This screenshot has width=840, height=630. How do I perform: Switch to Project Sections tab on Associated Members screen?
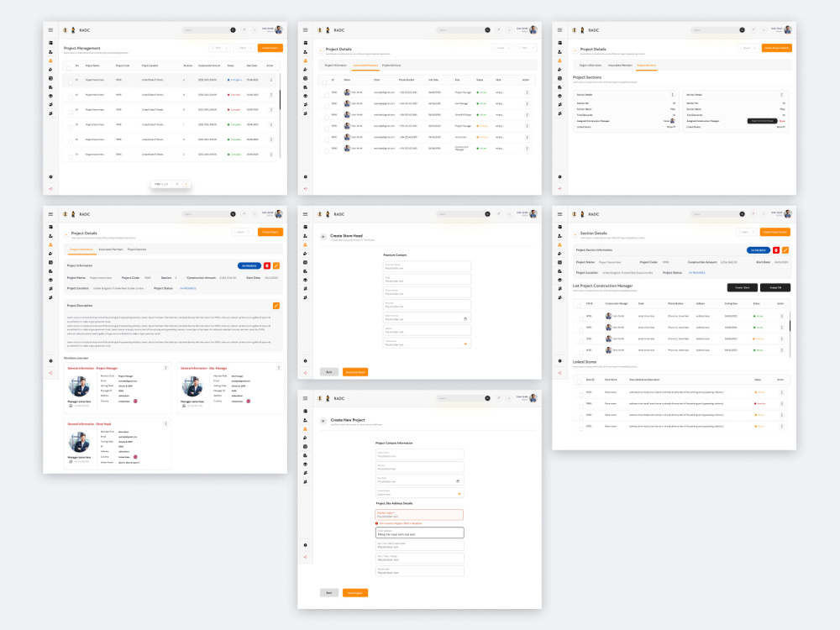click(391, 66)
